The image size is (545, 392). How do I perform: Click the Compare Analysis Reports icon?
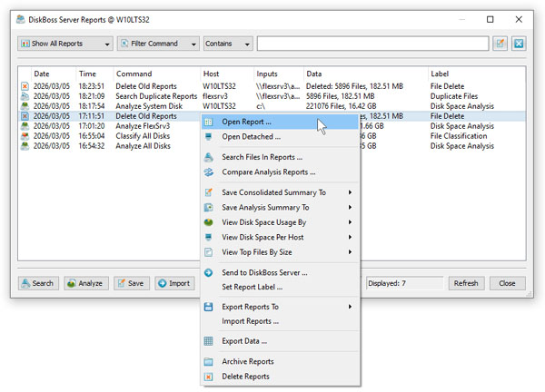coord(209,172)
